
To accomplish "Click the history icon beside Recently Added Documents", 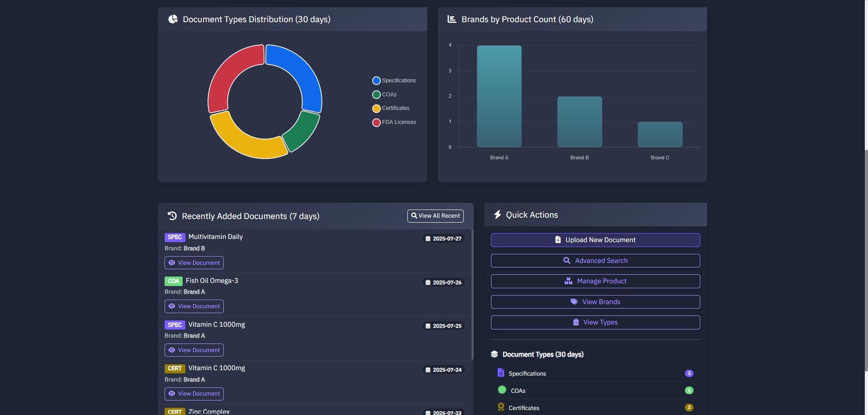I will tap(172, 216).
